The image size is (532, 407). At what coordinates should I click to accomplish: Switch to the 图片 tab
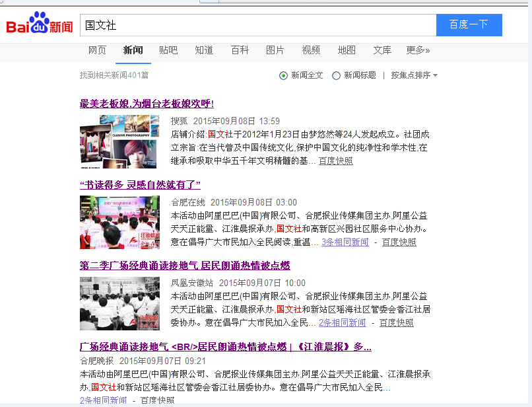click(x=275, y=50)
